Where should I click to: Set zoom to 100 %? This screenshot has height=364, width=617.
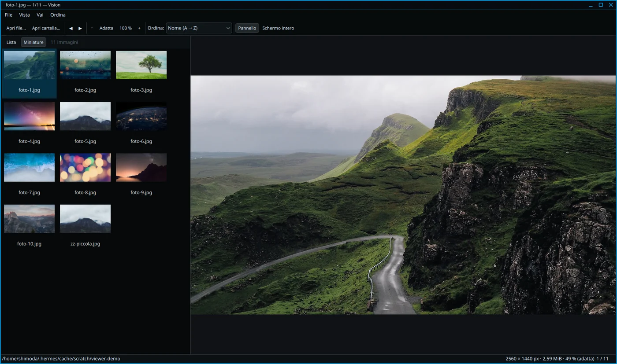click(x=126, y=28)
